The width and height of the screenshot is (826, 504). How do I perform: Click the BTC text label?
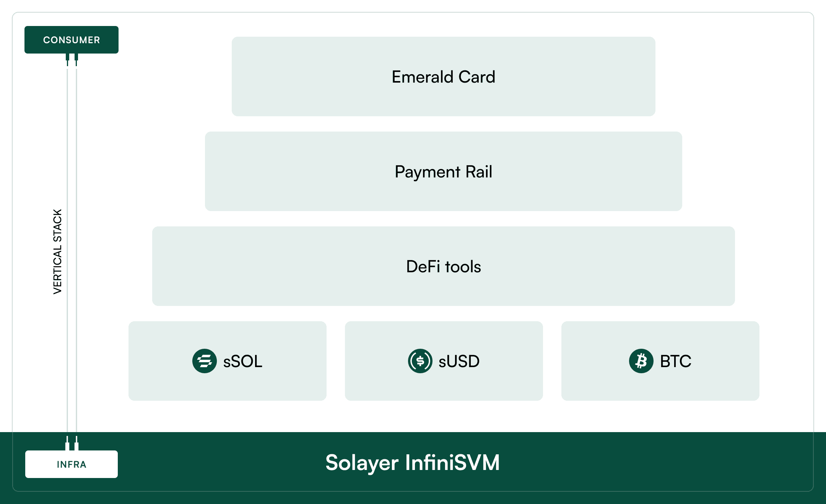(x=675, y=361)
